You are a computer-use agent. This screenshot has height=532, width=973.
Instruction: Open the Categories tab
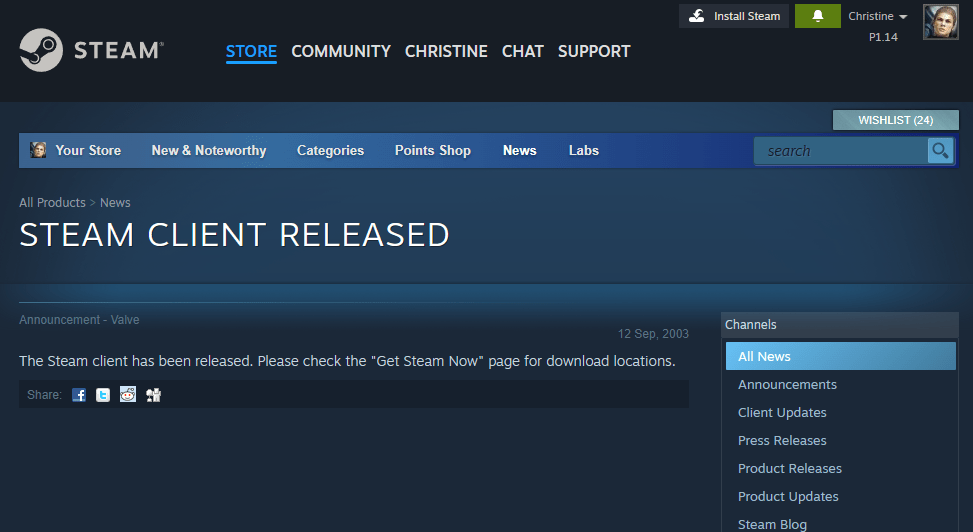[x=330, y=150]
